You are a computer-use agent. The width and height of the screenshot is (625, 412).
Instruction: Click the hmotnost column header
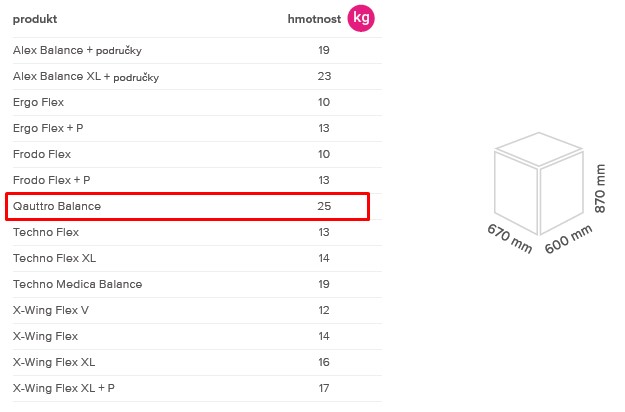tap(314, 19)
